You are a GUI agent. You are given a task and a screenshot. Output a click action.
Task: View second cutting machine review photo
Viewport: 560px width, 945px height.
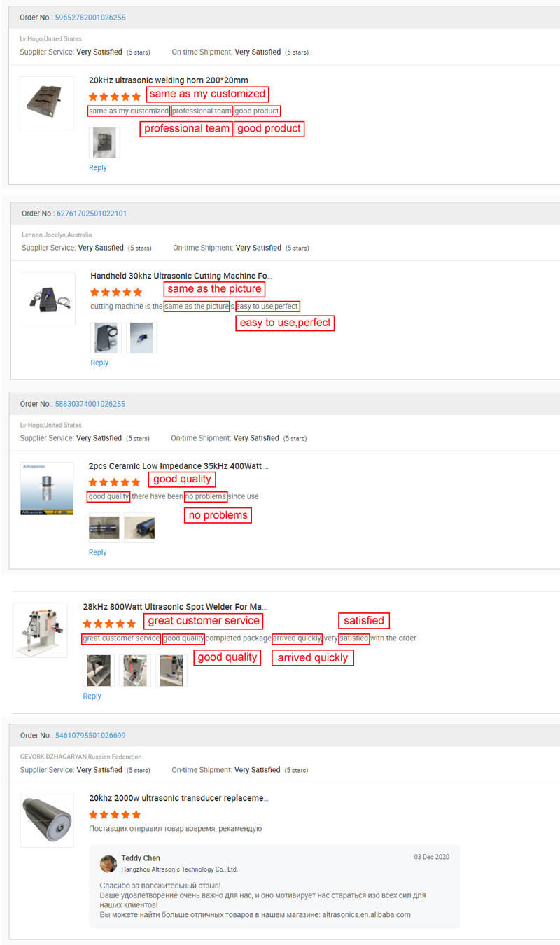[142, 337]
